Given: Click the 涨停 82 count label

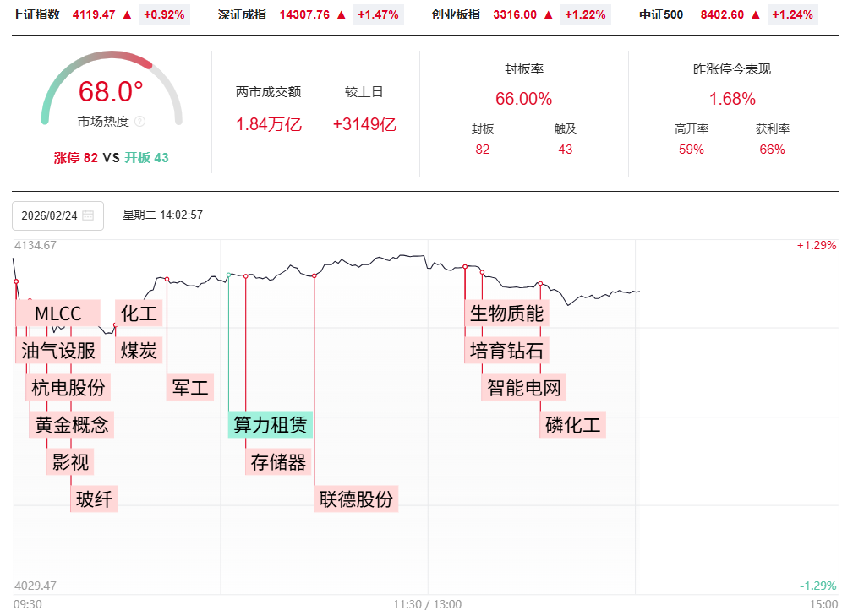Looking at the screenshot, I should [x=76, y=158].
